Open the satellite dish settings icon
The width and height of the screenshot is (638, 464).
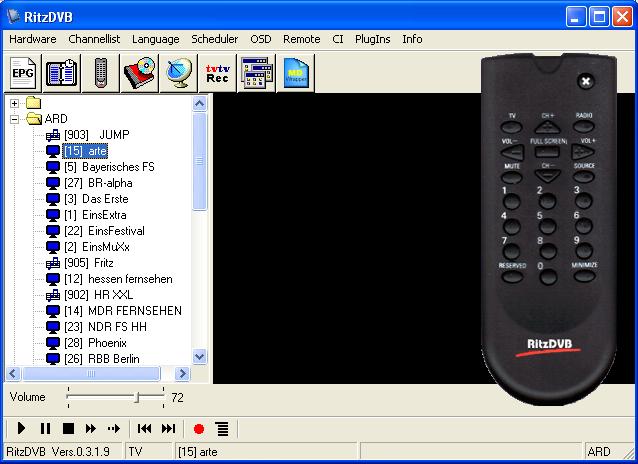click(179, 73)
